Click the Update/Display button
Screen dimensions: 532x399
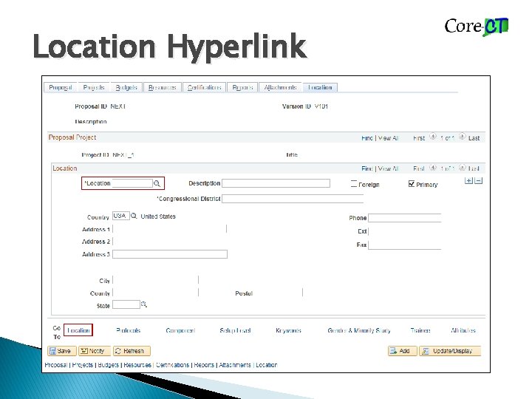450,351
